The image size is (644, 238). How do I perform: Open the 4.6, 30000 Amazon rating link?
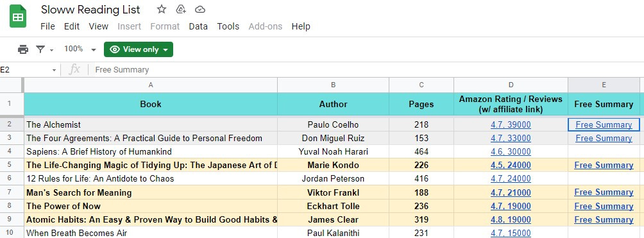click(x=511, y=151)
